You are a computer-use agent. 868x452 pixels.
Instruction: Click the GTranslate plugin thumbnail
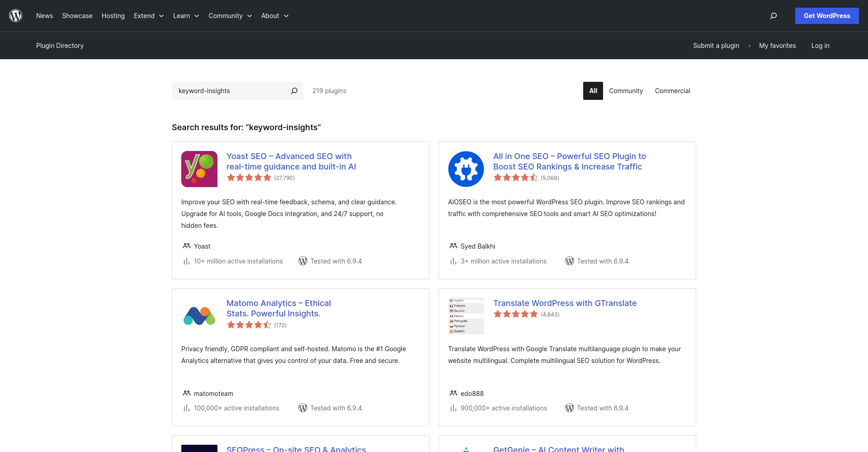(x=466, y=316)
